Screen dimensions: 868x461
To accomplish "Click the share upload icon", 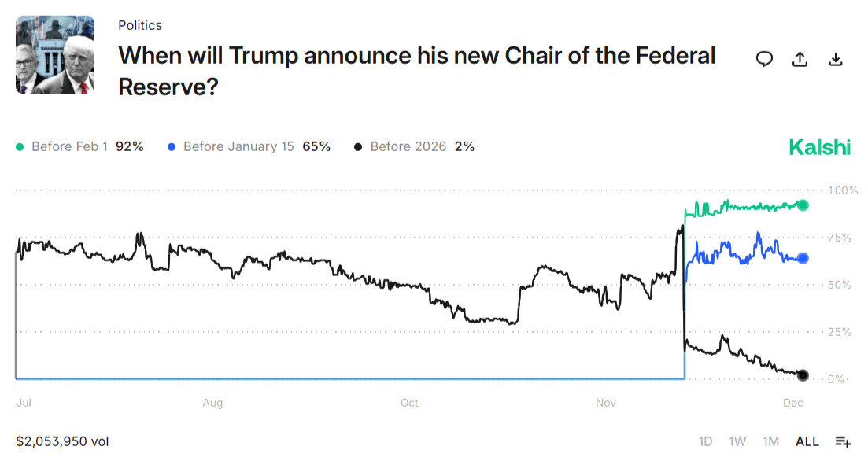I will click(x=800, y=59).
